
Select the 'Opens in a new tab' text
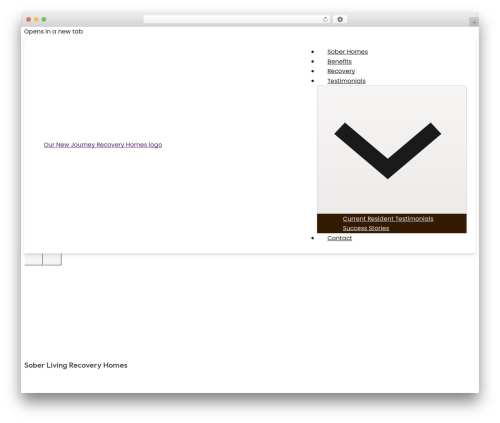[53, 31]
